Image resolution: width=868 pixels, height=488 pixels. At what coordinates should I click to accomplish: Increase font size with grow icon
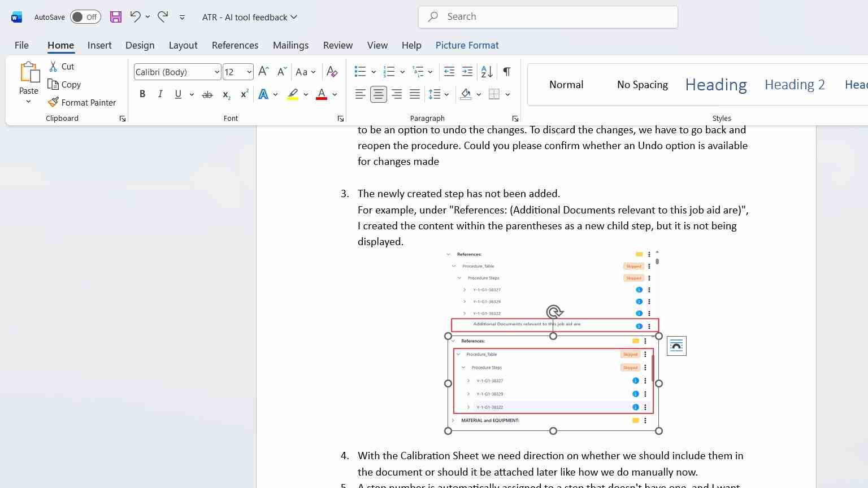click(x=263, y=72)
